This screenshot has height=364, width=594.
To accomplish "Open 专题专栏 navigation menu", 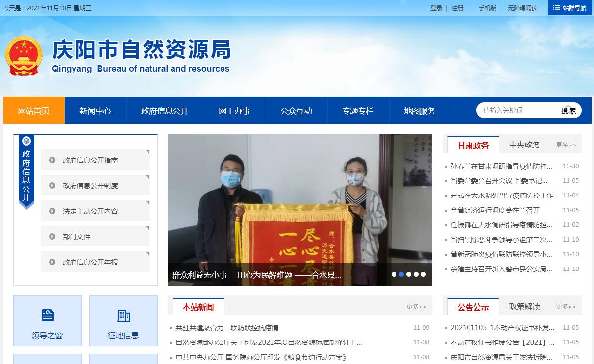I will coord(358,110).
